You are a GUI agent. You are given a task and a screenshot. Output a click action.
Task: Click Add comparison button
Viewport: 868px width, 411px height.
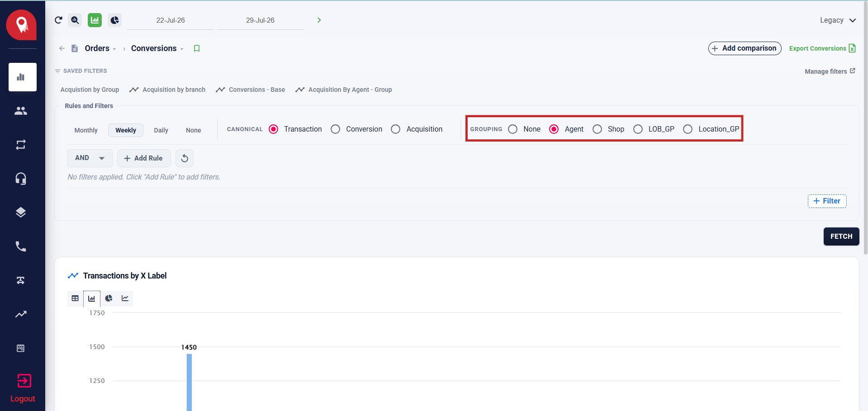pos(745,48)
